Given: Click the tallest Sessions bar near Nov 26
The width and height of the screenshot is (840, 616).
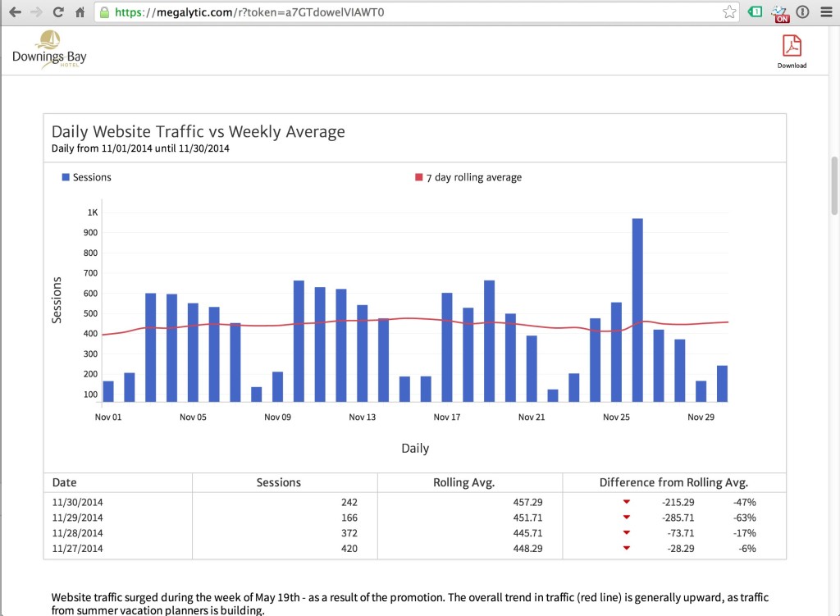Looking at the screenshot, I should click(x=637, y=310).
